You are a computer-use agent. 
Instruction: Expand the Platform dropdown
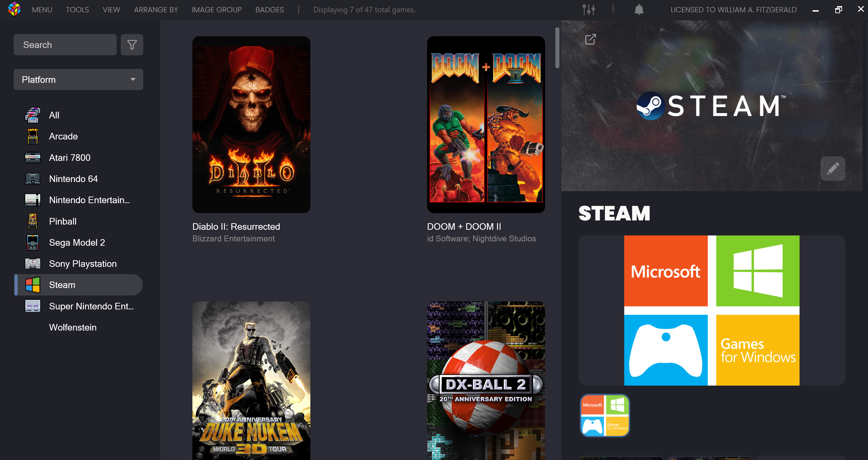[x=78, y=80]
